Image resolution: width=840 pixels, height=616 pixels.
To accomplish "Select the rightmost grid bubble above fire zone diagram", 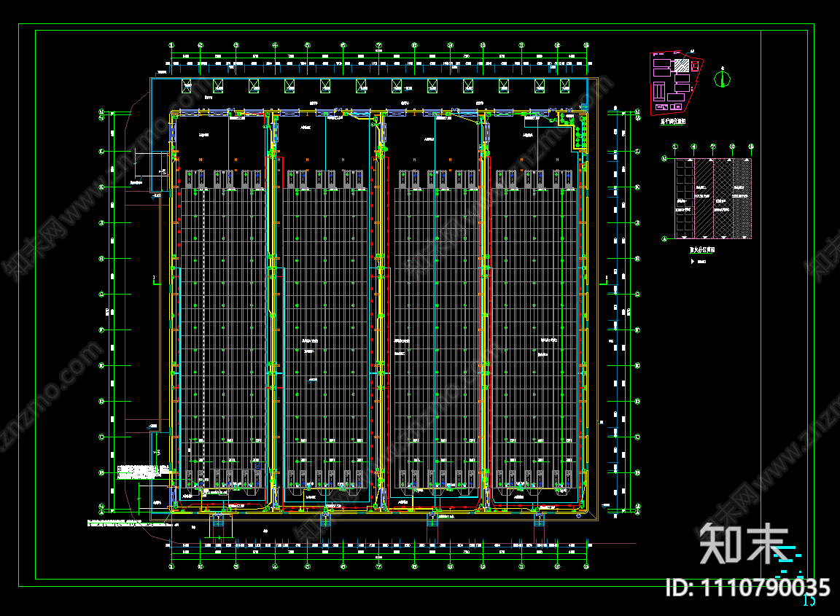I will (x=751, y=147).
